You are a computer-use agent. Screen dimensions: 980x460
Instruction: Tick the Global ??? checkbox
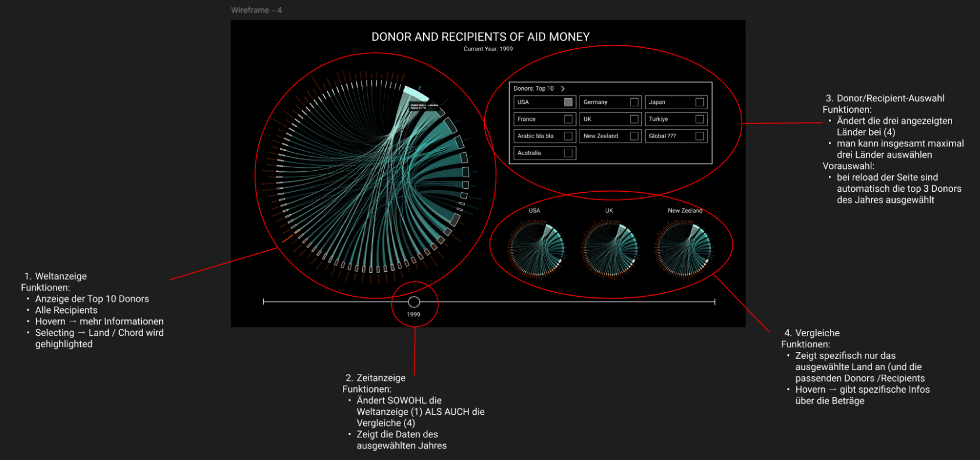pos(699,136)
